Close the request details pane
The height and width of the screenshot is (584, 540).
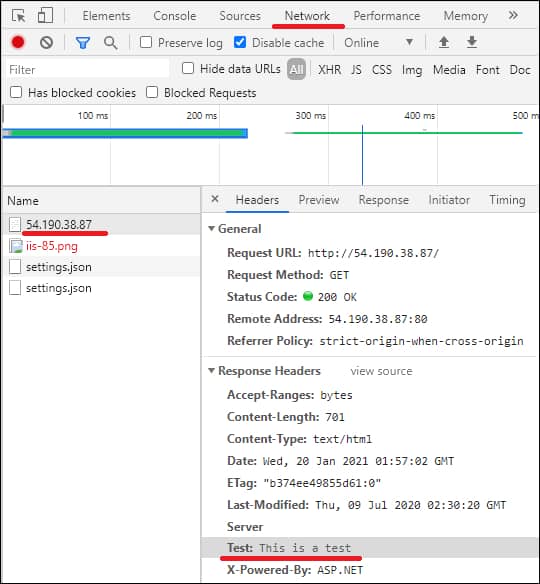point(215,199)
